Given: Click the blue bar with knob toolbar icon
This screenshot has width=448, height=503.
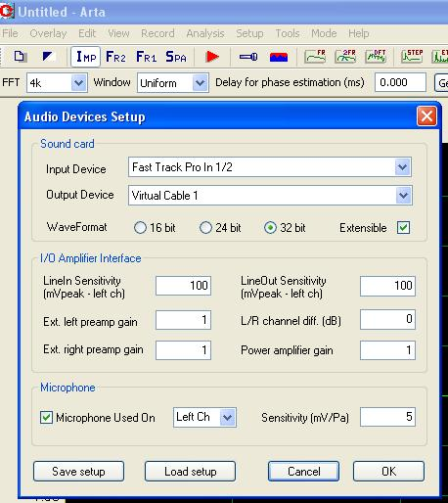Looking at the screenshot, I should click(x=248, y=57).
